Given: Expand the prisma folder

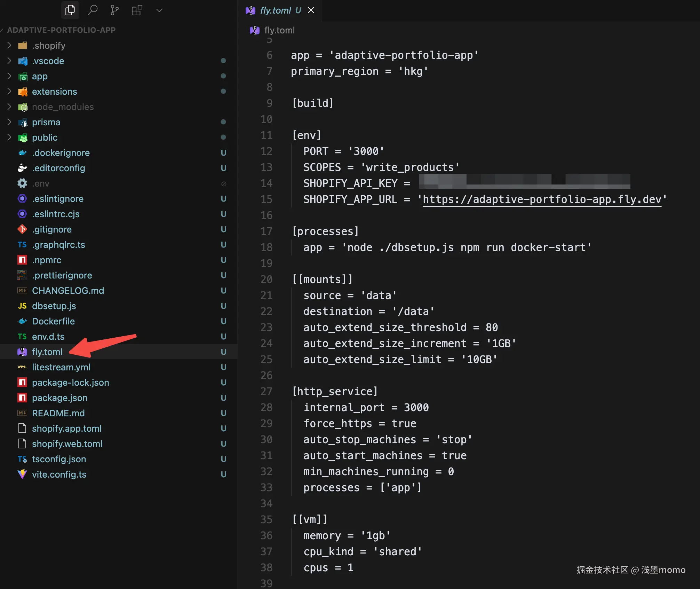Looking at the screenshot, I should pos(9,122).
